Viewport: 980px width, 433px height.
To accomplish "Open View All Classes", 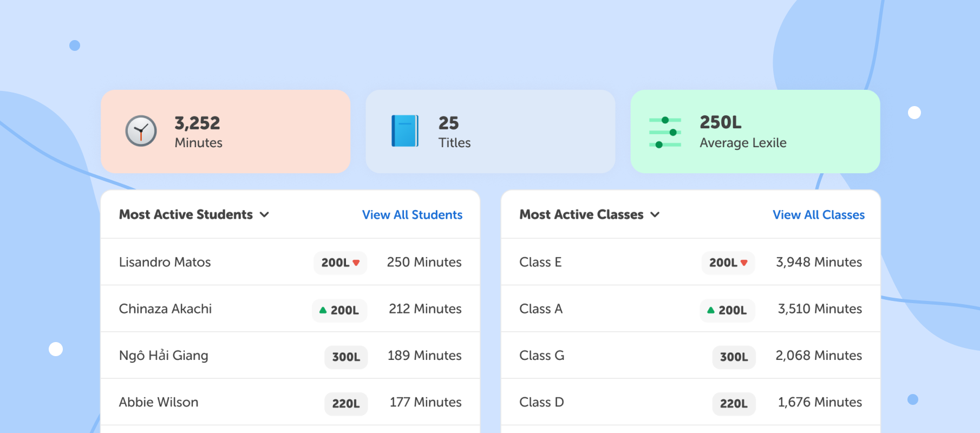I will coord(818,215).
